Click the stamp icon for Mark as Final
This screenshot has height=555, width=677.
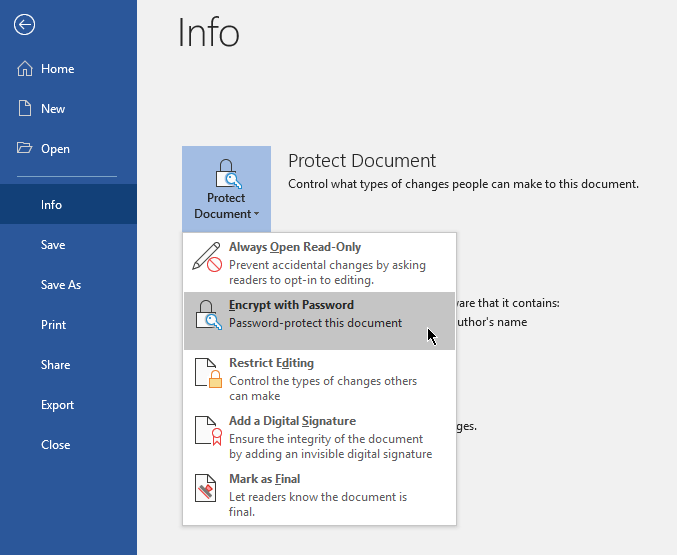207,488
